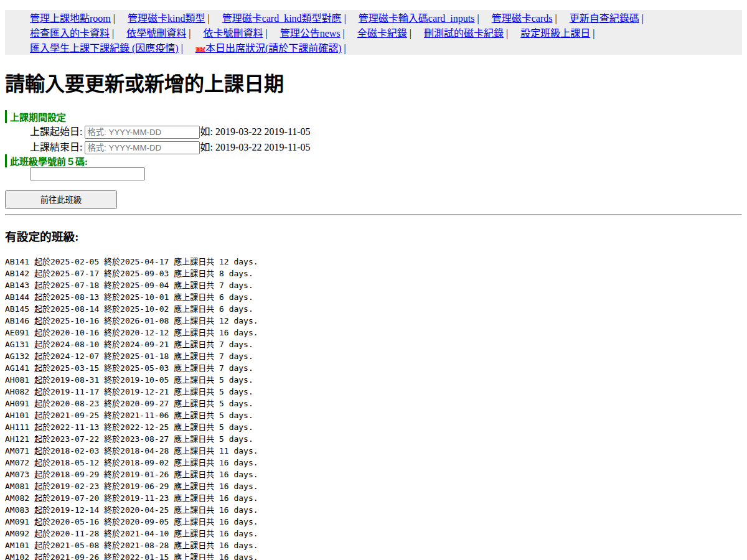Image resolution: width=747 pixels, height=560 pixels.
Task: Select the AM082 class row
Action: click(x=131, y=498)
